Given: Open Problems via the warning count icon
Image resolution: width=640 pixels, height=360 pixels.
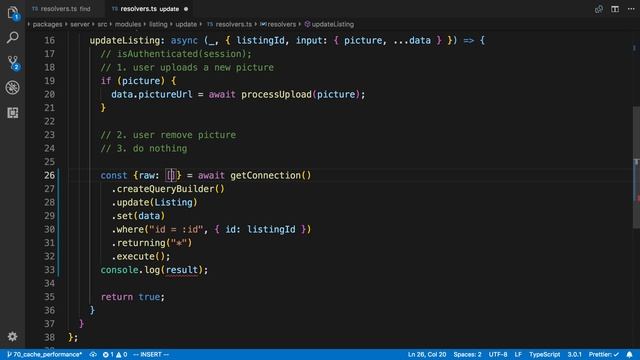Looking at the screenshot, I should click(122, 354).
